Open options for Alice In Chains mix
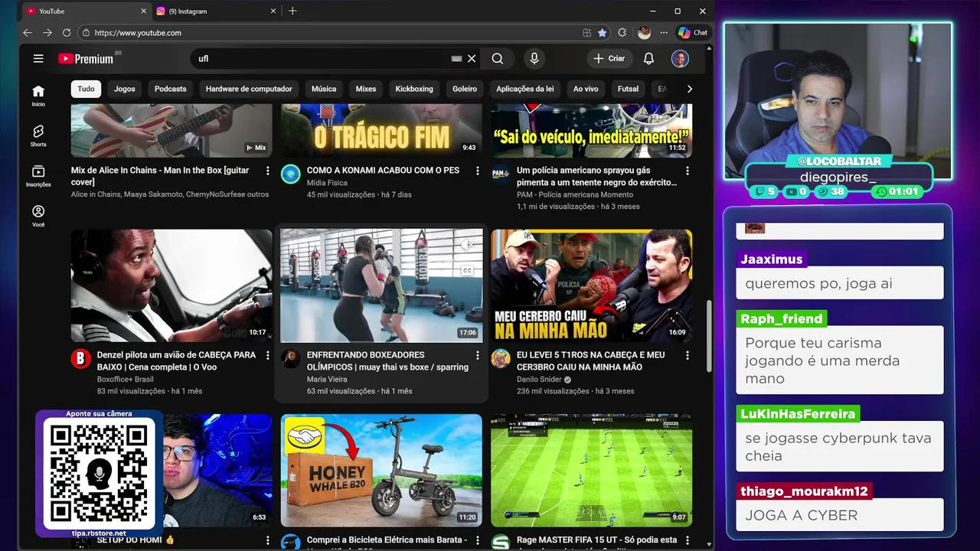The height and width of the screenshot is (551, 980). [x=267, y=171]
